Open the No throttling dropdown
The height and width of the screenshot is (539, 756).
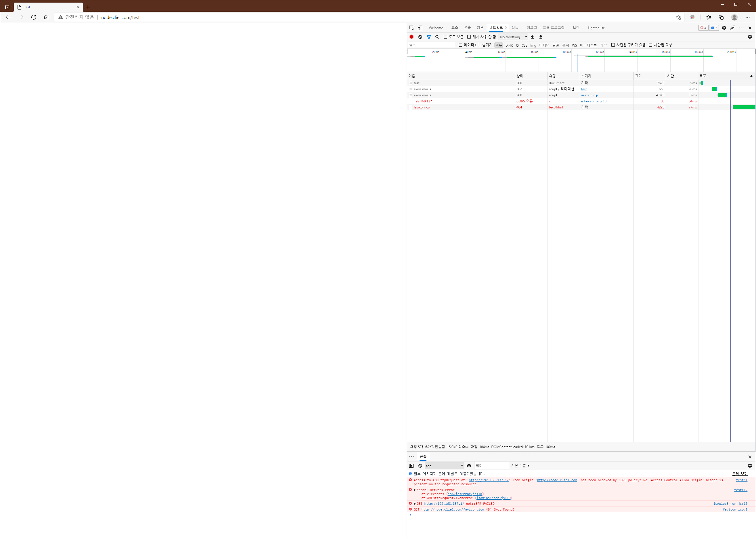(513, 37)
